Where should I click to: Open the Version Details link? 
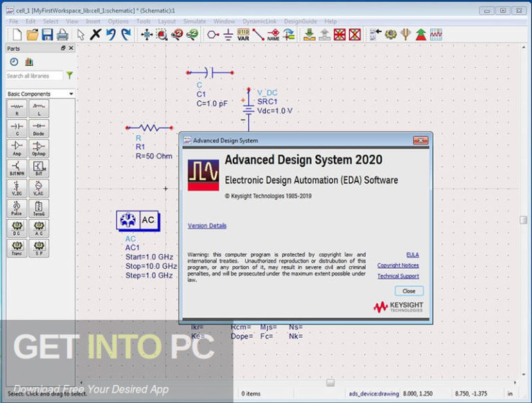click(207, 226)
